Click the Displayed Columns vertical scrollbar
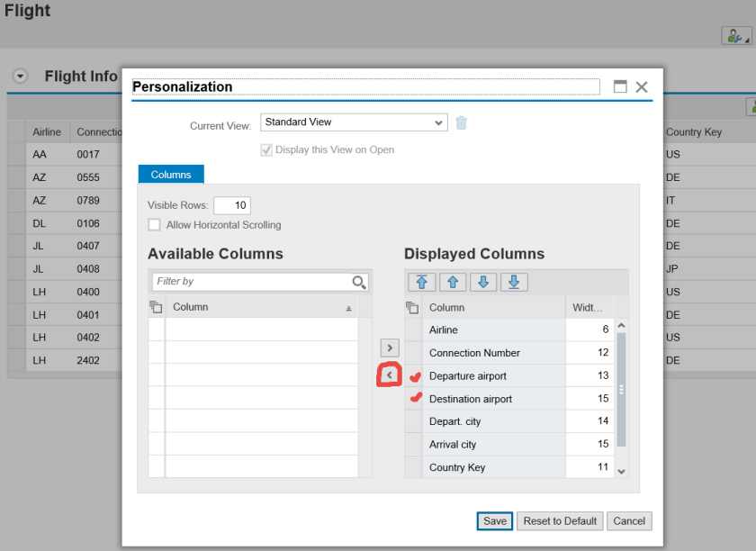This screenshot has width=756, height=551. tap(621, 387)
